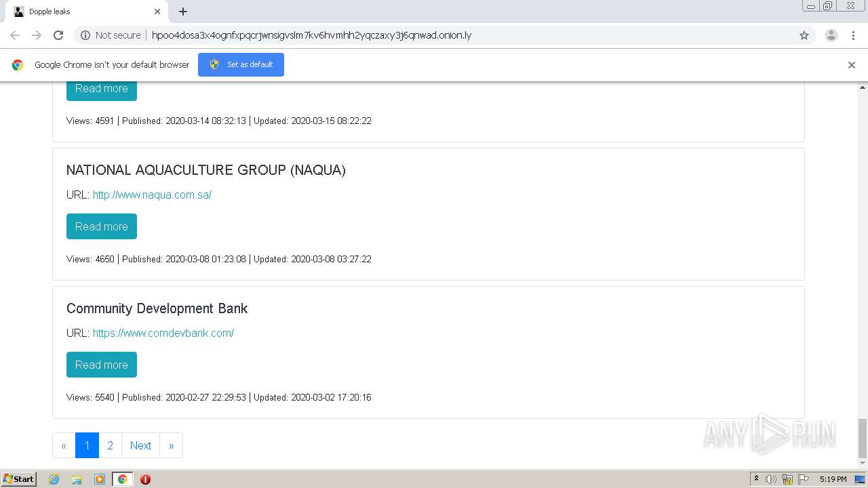Click the red stop icon in taskbar
The width and height of the screenshot is (868, 488).
point(145,479)
